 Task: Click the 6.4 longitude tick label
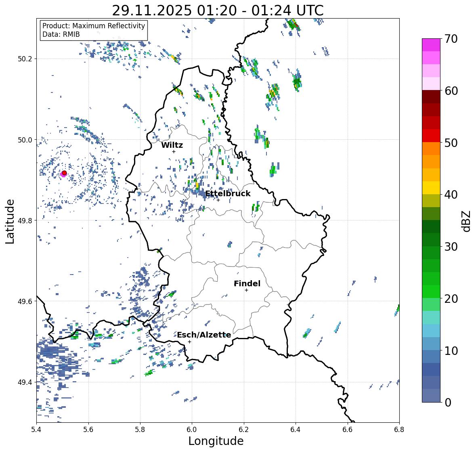point(296,429)
